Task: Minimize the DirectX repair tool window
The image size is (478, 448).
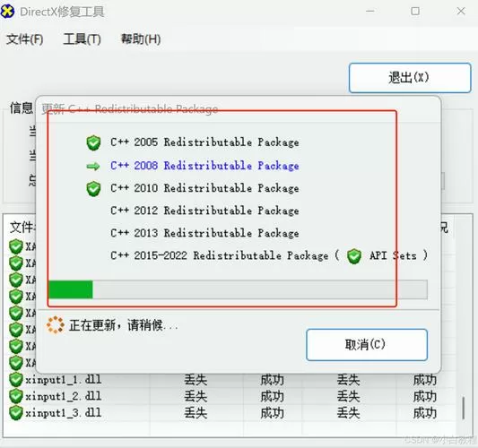Action: coord(370,12)
